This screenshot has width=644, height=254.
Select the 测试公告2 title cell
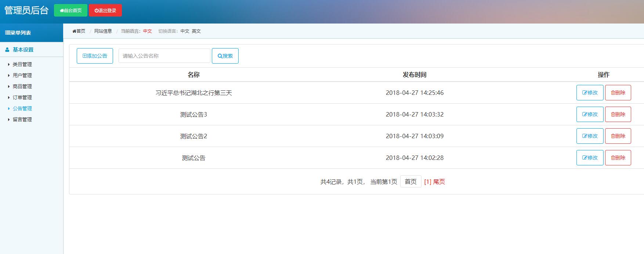(193, 136)
